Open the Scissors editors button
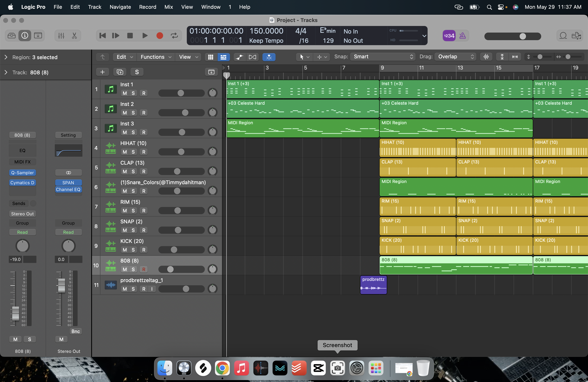This screenshot has height=382, width=588. 74,36
